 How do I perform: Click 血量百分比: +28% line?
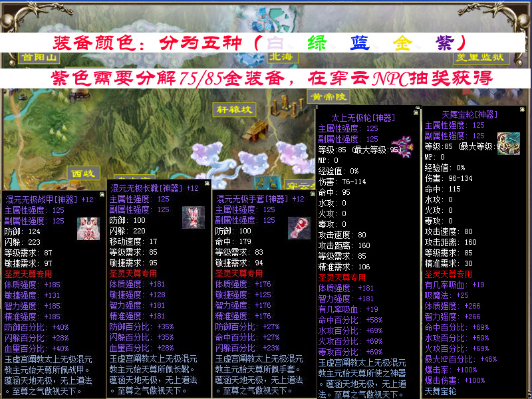[x=142, y=348]
